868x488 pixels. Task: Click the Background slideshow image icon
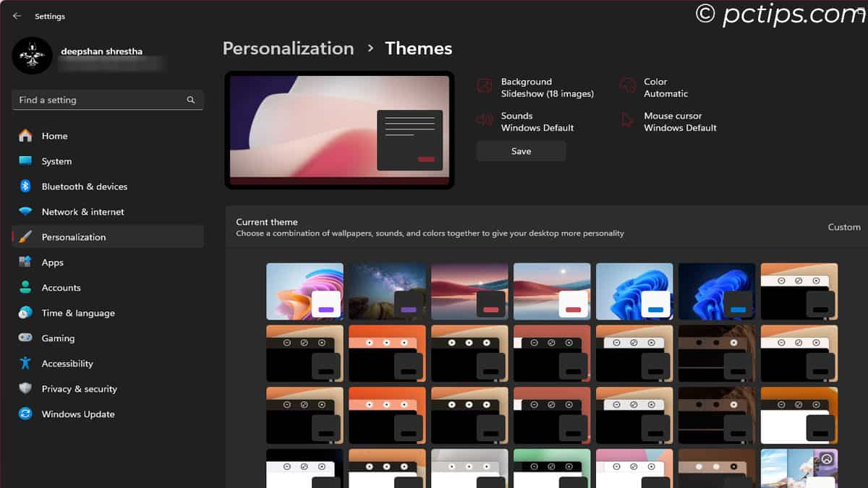[x=485, y=85]
